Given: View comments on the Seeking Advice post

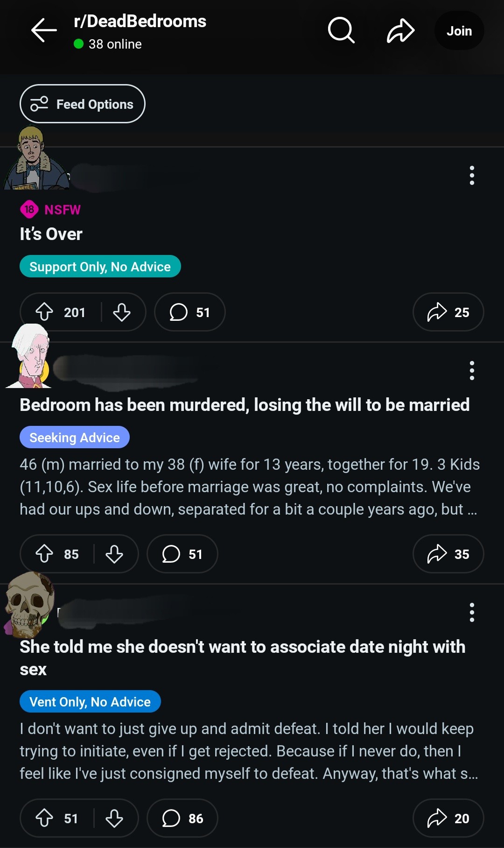Looking at the screenshot, I should pyautogui.click(x=182, y=554).
